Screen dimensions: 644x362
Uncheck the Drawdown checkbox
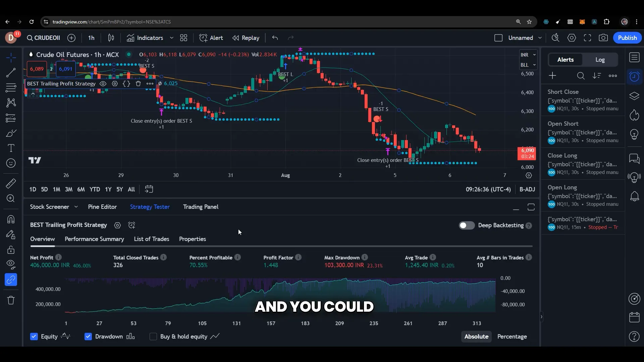point(88,337)
